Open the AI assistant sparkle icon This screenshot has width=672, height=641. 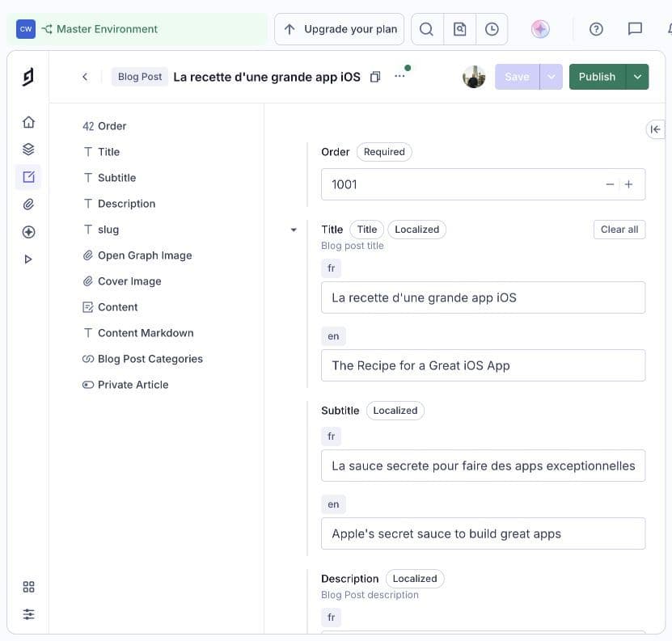pyautogui.click(x=540, y=29)
